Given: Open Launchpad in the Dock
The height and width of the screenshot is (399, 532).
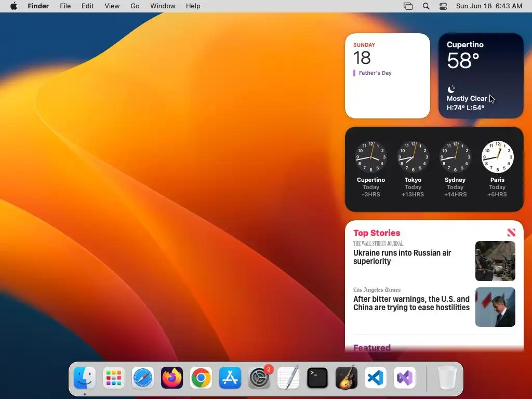Looking at the screenshot, I should click(114, 378).
